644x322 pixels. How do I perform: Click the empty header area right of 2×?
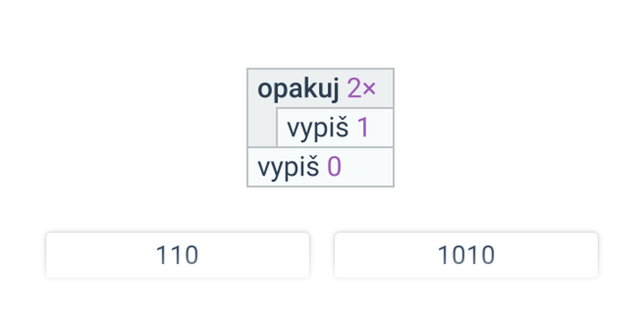[385, 89]
